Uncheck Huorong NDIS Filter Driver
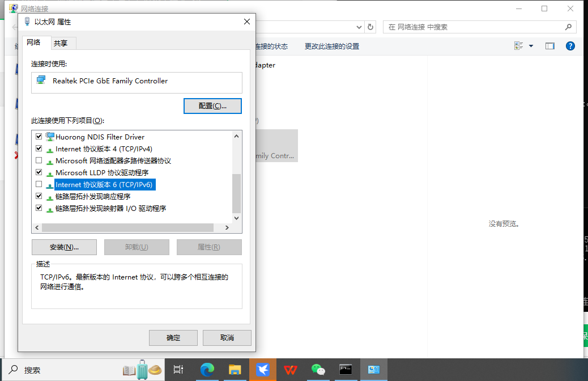588x381 pixels. pyautogui.click(x=39, y=137)
